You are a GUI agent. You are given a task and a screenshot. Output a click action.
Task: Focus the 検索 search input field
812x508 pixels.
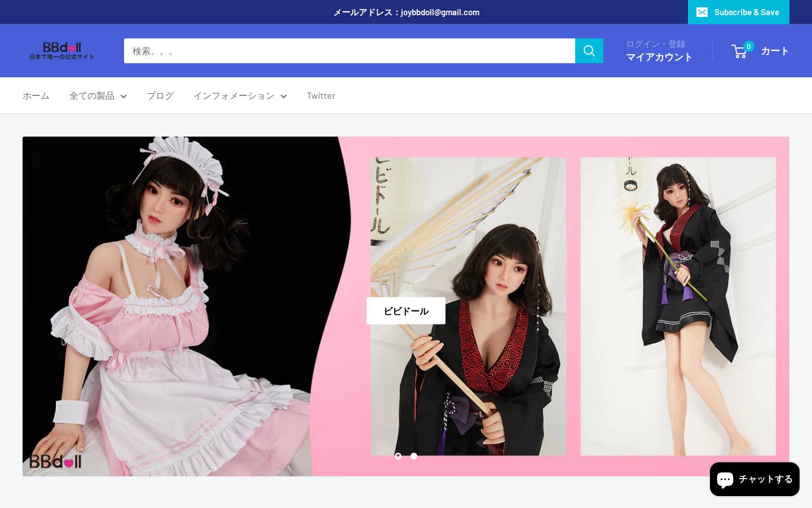coord(350,51)
